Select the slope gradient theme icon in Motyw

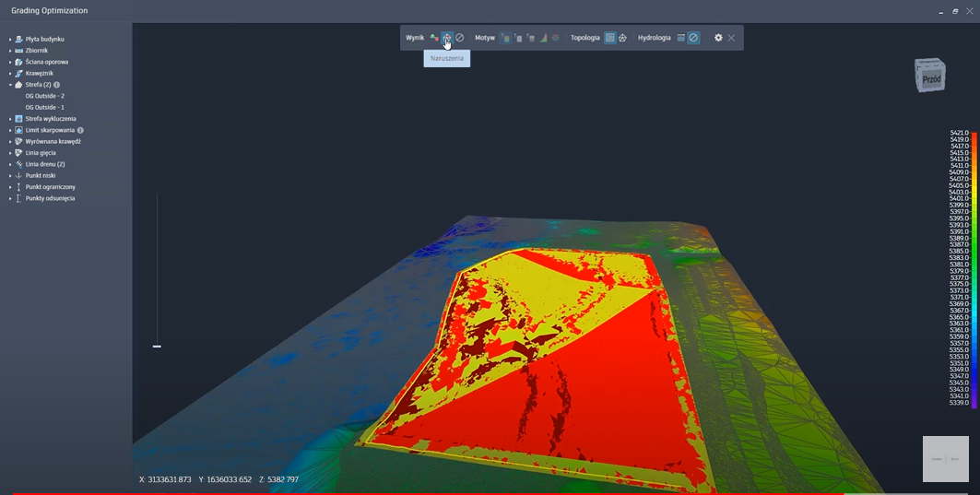point(543,38)
